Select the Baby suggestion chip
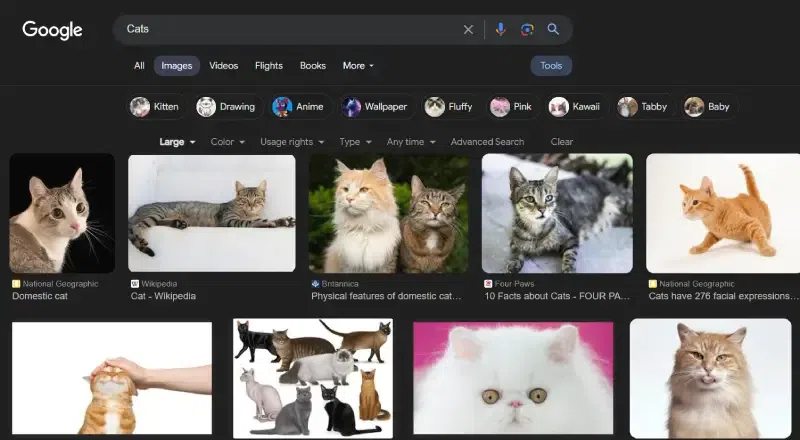Screen dimensions: 800x440 tap(709, 107)
